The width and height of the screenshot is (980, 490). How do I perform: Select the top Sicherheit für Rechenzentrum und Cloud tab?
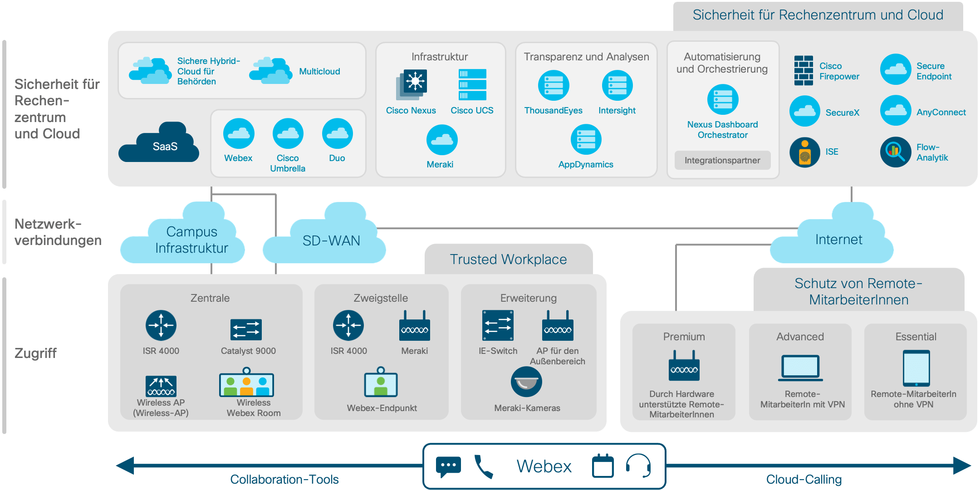(x=818, y=15)
